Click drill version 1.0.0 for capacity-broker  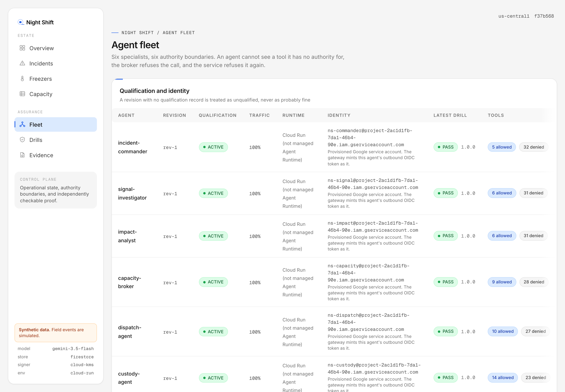pyautogui.click(x=468, y=282)
